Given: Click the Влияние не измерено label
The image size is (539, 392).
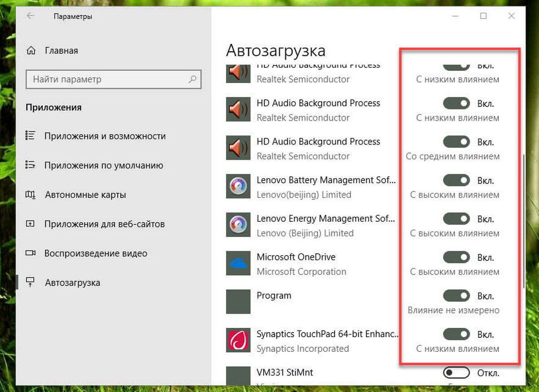Looking at the screenshot, I should 454,310.
